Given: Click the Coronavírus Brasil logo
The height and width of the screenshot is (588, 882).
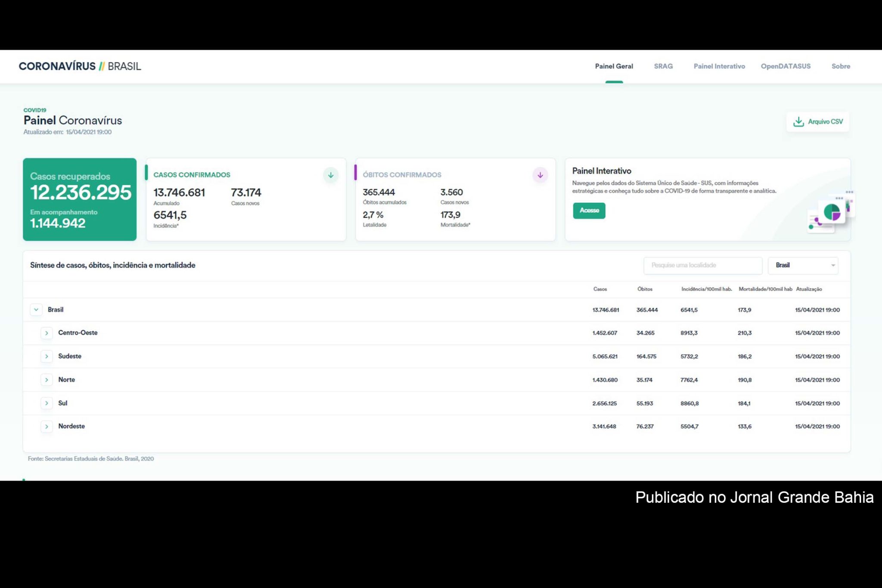Looking at the screenshot, I should 80,66.
